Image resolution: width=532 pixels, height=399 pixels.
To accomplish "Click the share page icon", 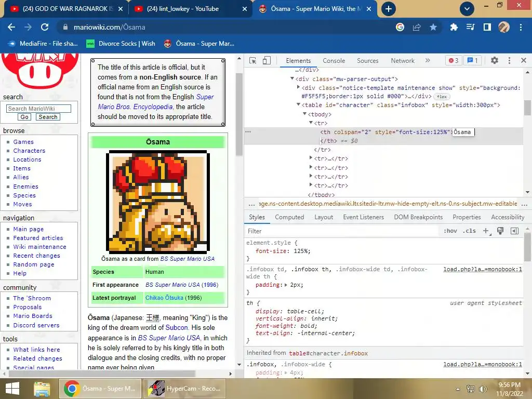I will tap(417, 27).
